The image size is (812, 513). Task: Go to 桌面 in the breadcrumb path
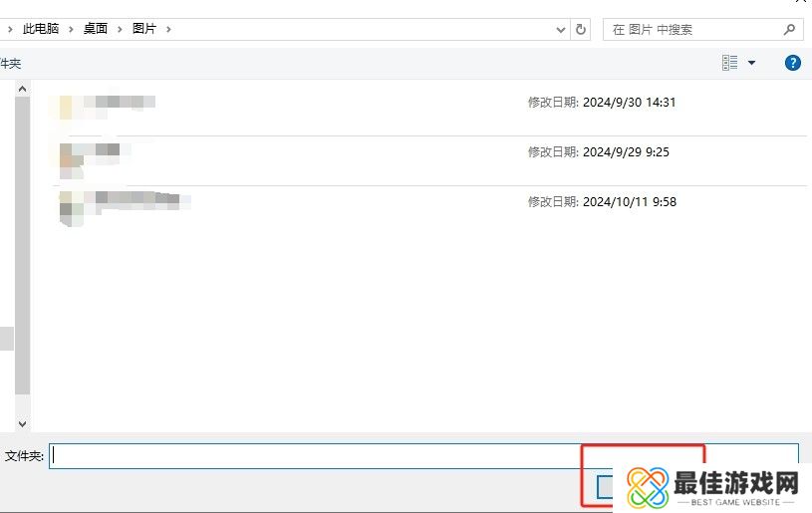pos(96,29)
